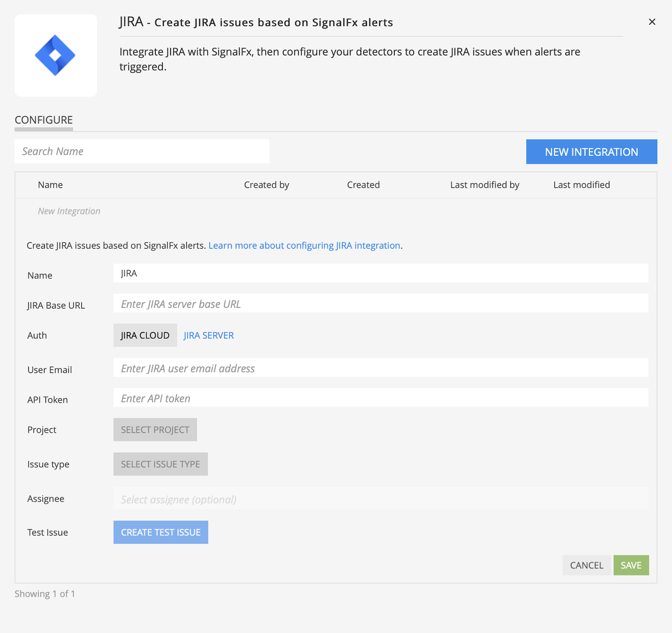Sort by the Name column header
Screen dimensions: 672x633
50,185
